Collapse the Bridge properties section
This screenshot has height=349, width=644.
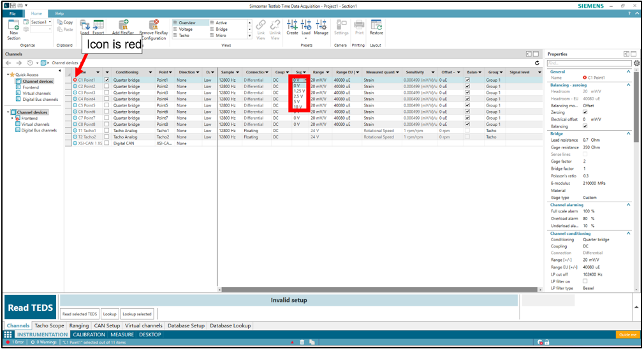(629, 133)
